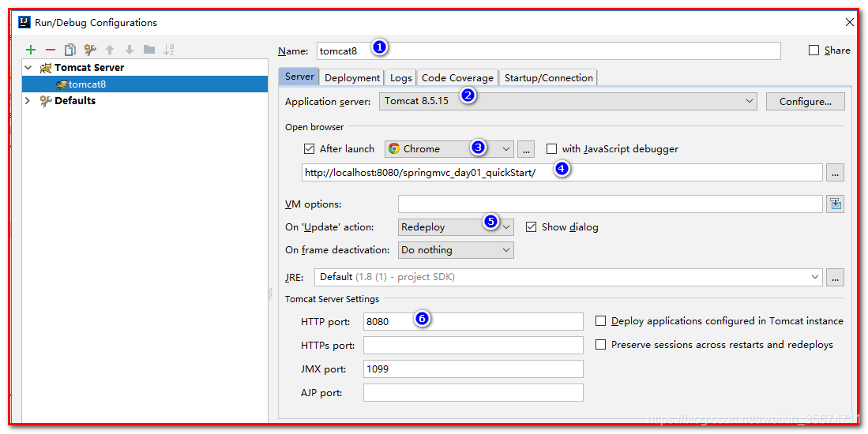This screenshot has width=868, height=434.
Task: Open the On frame deactivation dropdown
Action: [457, 250]
